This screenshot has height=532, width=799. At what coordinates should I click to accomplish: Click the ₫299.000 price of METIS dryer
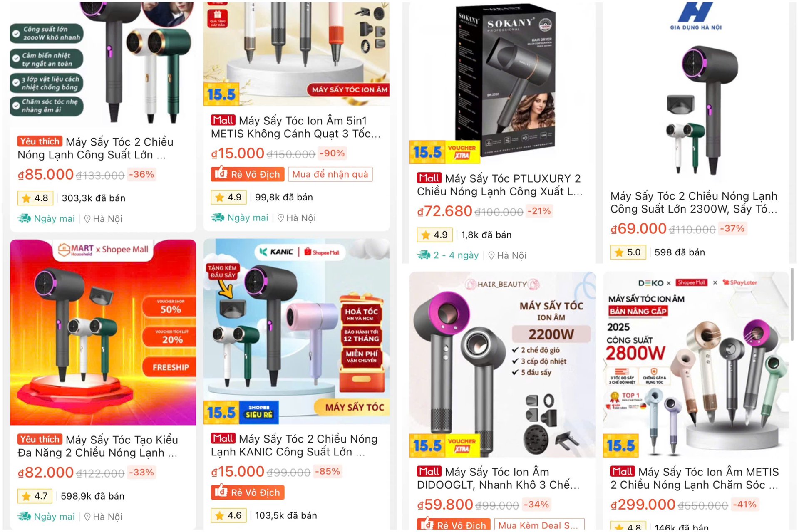[643, 505]
